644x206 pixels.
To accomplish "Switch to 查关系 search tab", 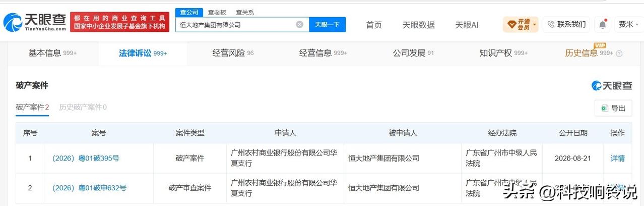I will point(245,12).
